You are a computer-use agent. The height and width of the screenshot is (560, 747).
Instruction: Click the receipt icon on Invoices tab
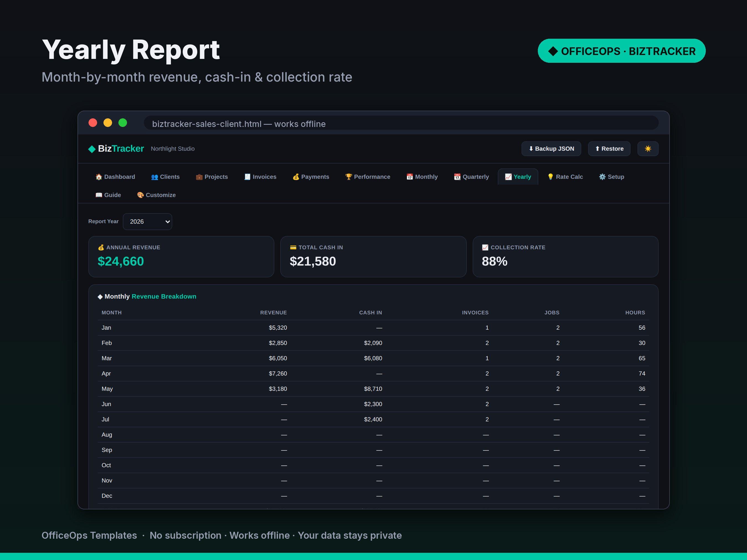[247, 177]
